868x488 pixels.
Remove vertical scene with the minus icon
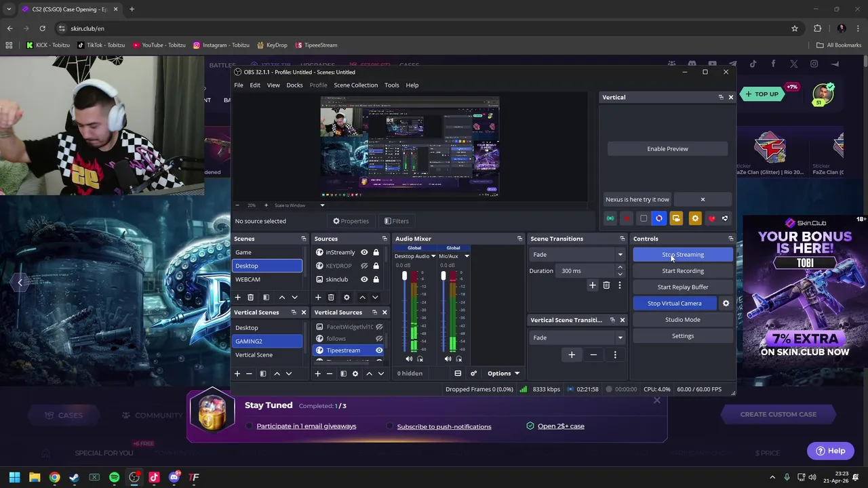tap(249, 373)
